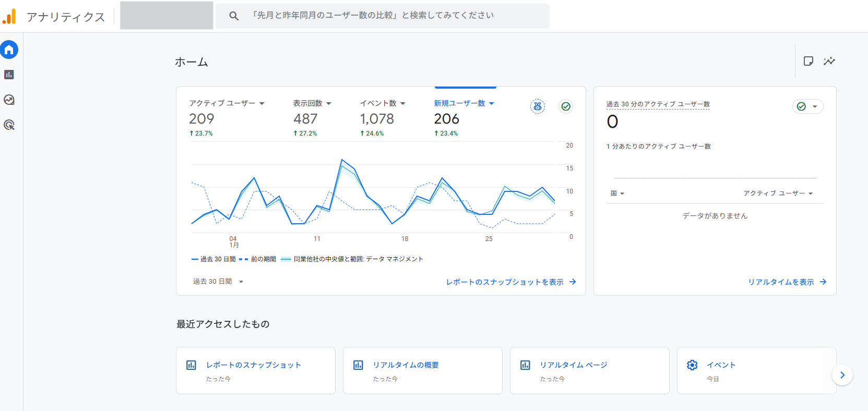Click the 27.2% change indicator

click(x=305, y=134)
